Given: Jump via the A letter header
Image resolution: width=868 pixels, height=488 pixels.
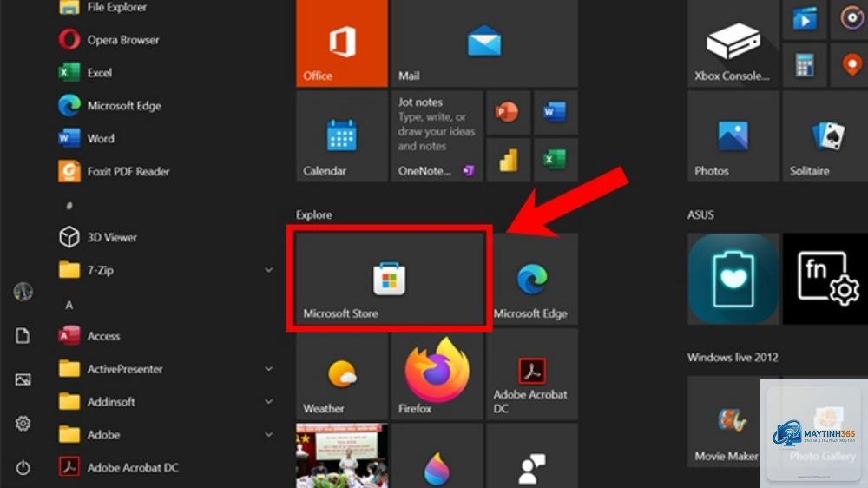Looking at the screenshot, I should click(x=69, y=305).
